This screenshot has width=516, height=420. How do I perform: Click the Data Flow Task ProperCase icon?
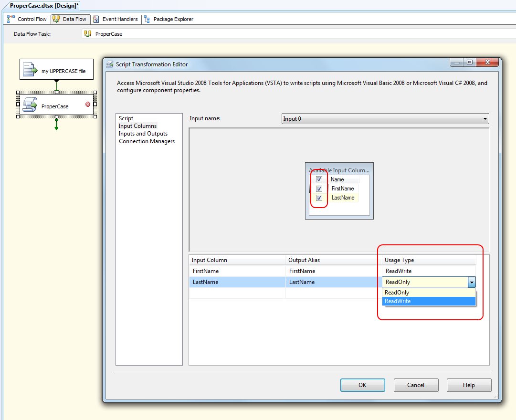[x=87, y=33]
